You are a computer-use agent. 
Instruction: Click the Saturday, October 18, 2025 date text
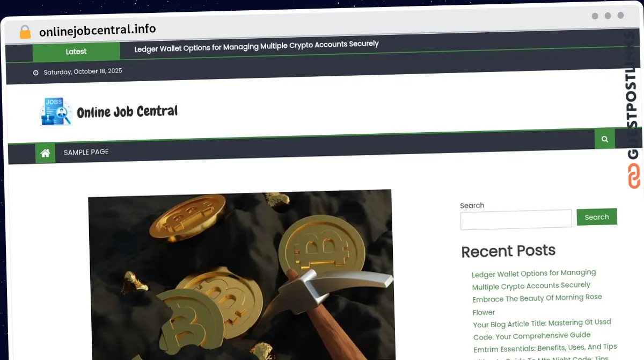pyautogui.click(x=83, y=71)
